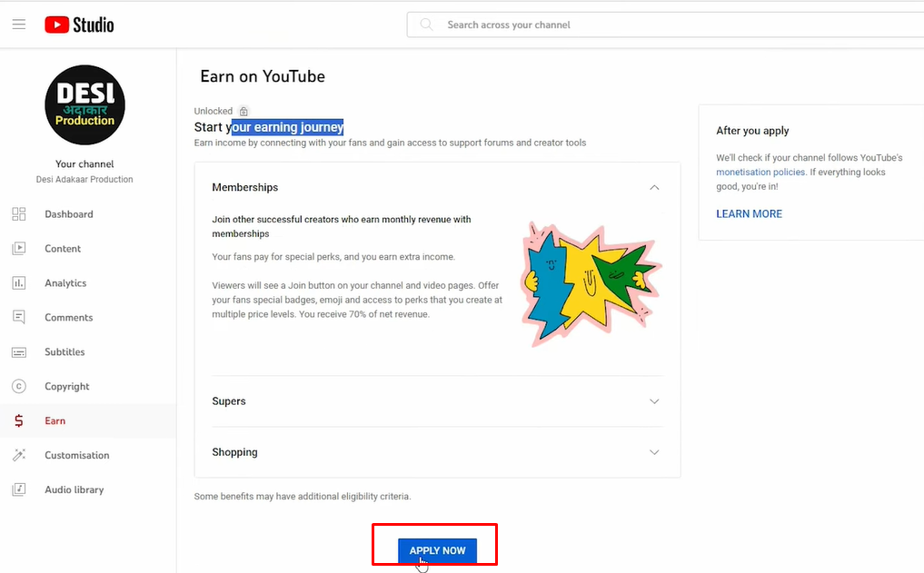Open the monetisation policies link
The width and height of the screenshot is (924, 573).
coord(760,172)
